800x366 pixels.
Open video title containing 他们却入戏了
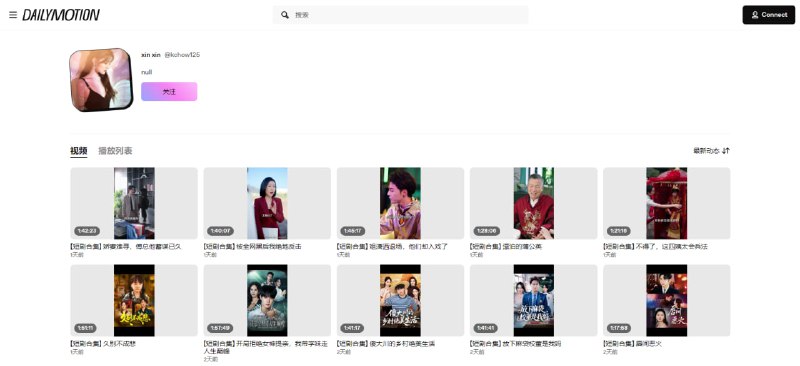coord(392,247)
